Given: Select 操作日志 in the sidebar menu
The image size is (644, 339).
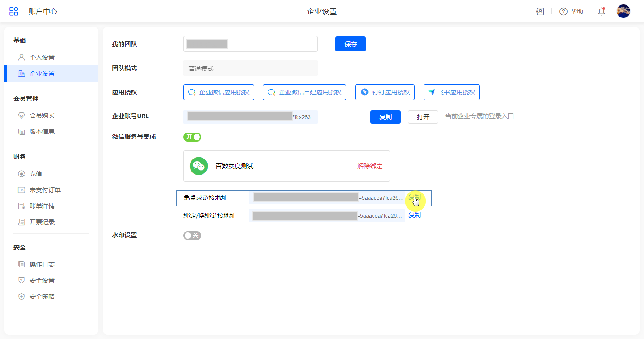Looking at the screenshot, I should [x=42, y=264].
